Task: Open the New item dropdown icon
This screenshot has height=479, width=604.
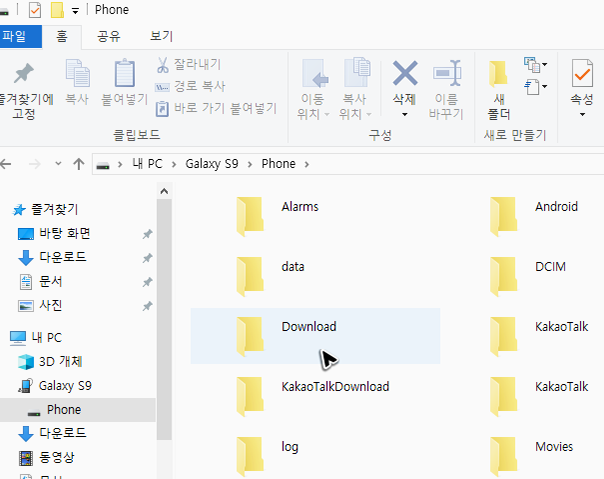Action: click(535, 64)
